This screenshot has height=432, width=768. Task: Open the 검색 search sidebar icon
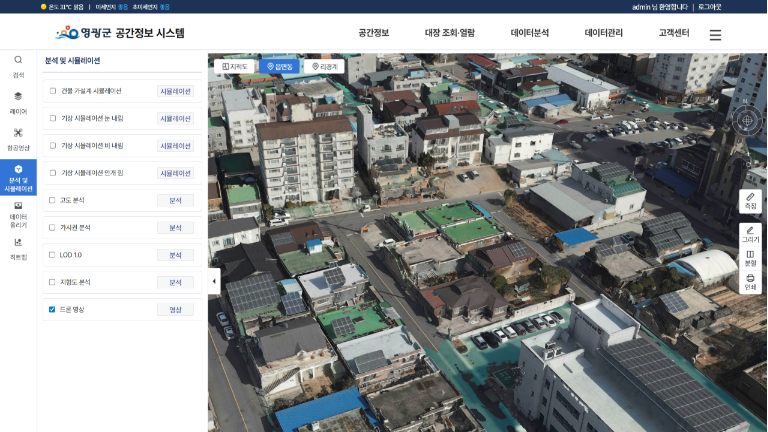pos(18,65)
